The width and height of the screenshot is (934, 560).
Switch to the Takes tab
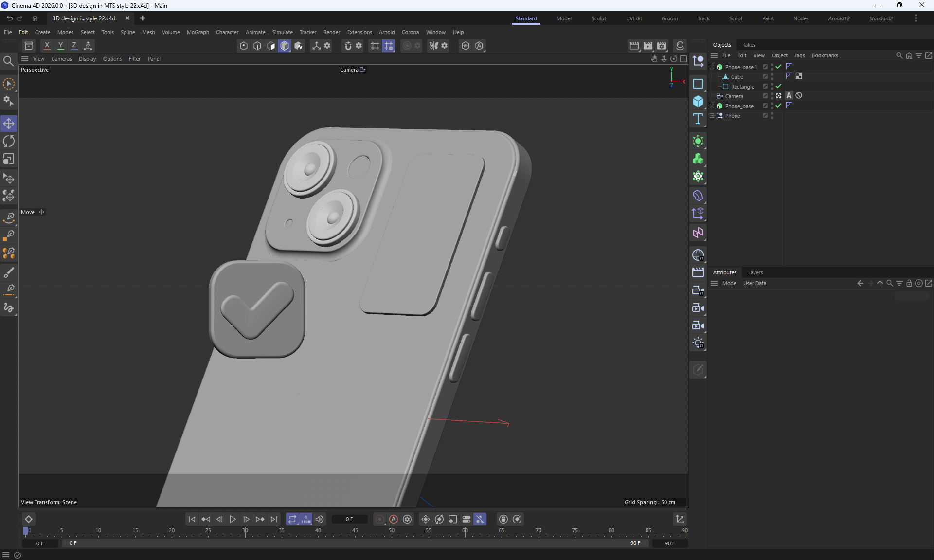(749, 45)
